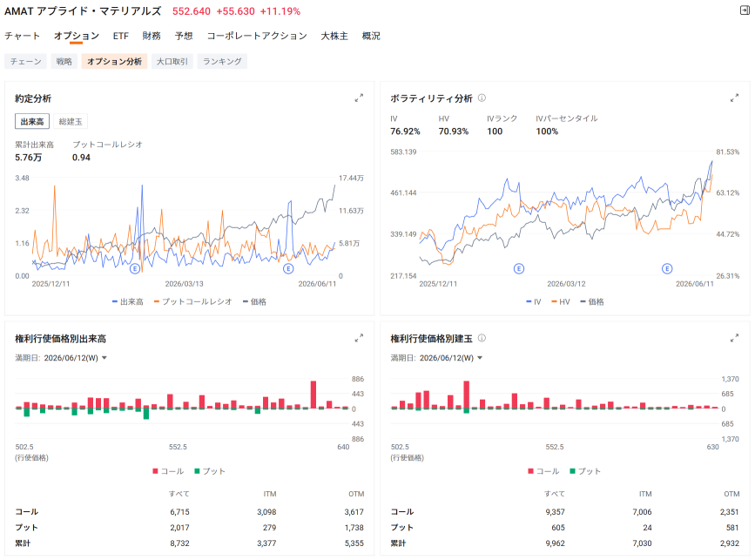Select the 総建玉 toggle in 約定分析
The width and height of the screenshot is (755, 560).
(71, 121)
